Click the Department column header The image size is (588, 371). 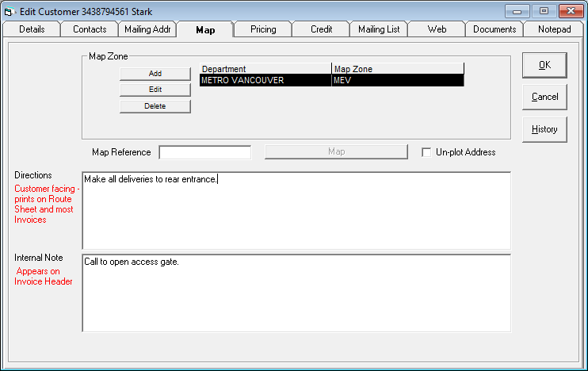point(265,69)
